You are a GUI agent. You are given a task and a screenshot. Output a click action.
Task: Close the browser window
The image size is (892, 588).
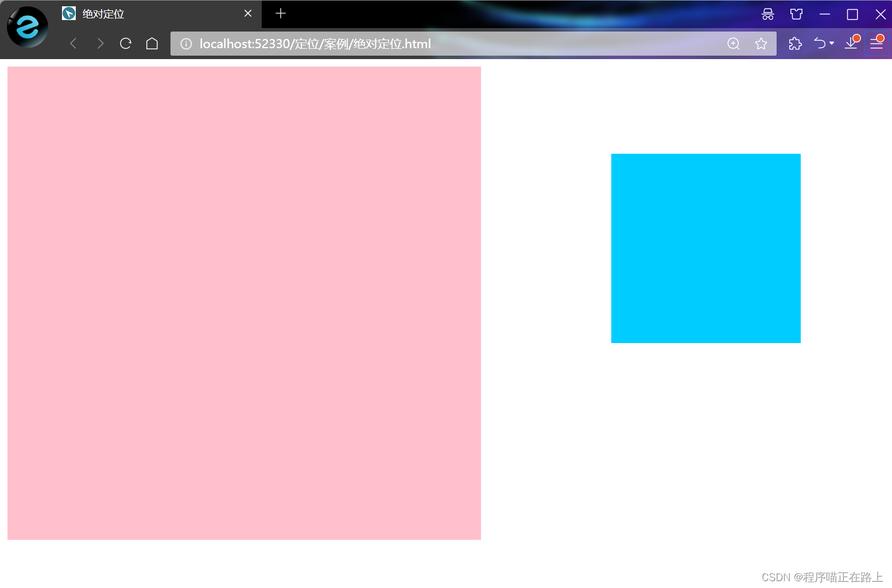click(881, 14)
